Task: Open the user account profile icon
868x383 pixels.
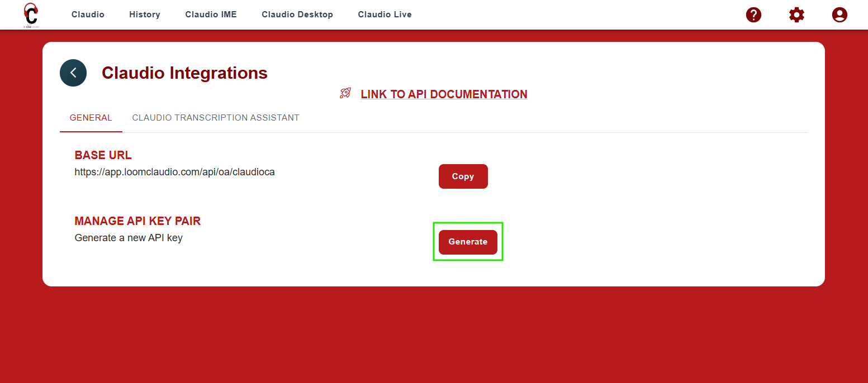Action: tap(839, 15)
